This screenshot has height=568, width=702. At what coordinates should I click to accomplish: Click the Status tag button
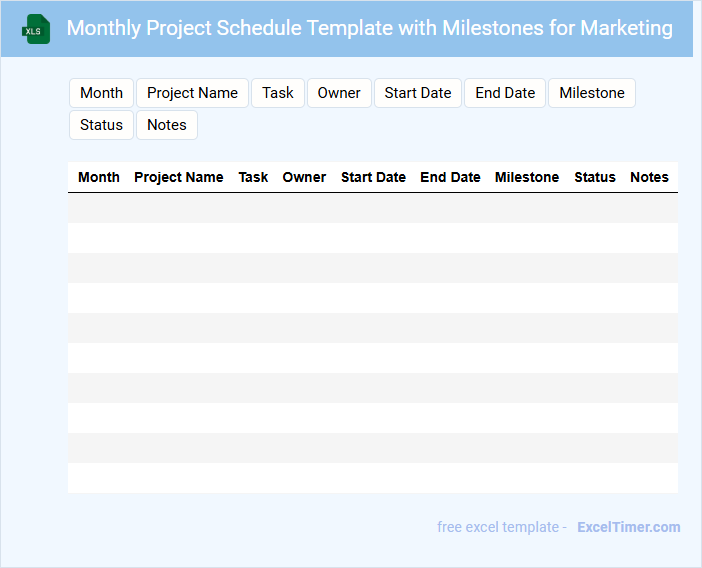101,125
